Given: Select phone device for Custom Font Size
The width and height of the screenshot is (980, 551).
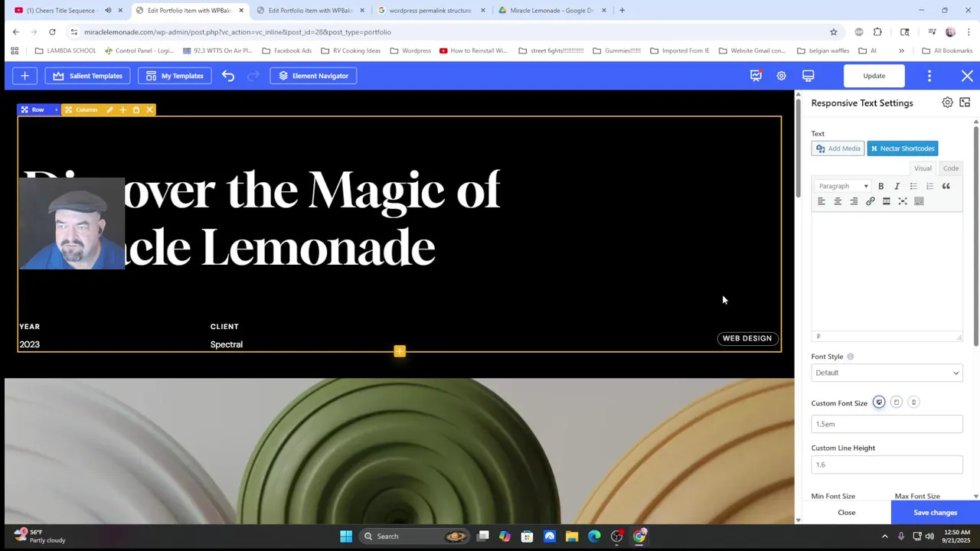Looking at the screenshot, I should pyautogui.click(x=913, y=403).
